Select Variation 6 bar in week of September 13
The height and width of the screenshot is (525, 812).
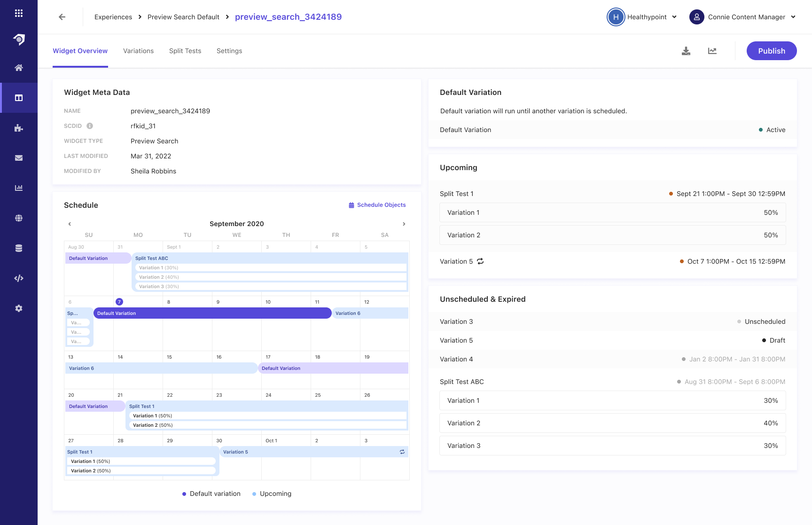[161, 368]
